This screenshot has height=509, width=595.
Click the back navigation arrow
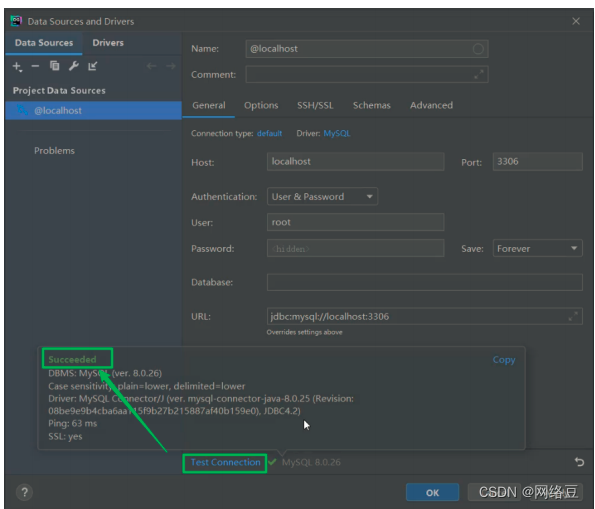[151, 66]
